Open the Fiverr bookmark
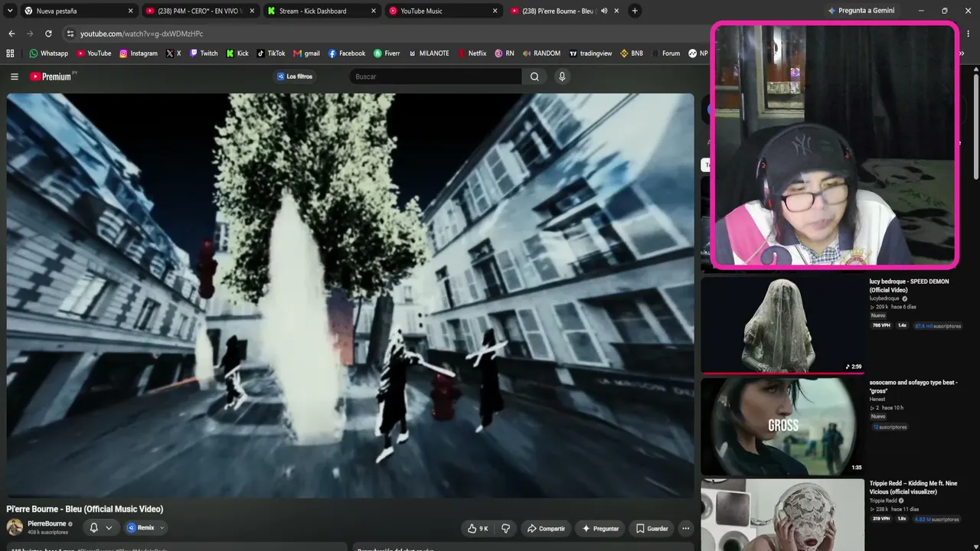 point(387,54)
